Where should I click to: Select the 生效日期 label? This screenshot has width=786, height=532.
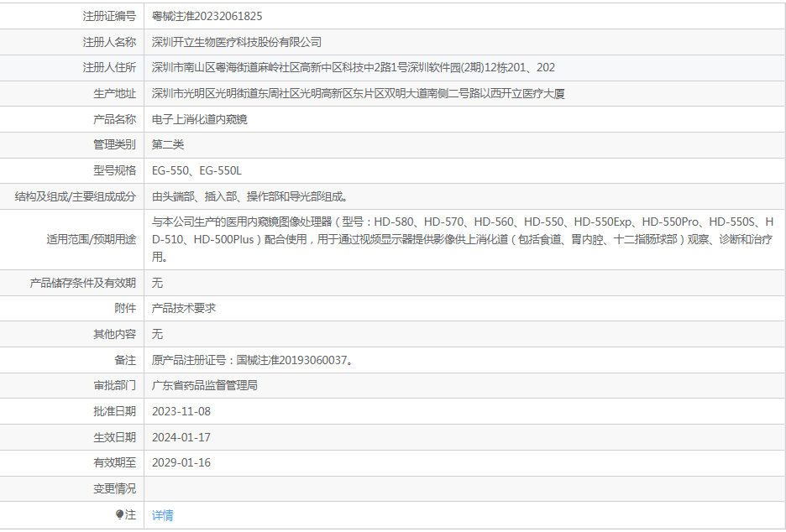pos(115,437)
